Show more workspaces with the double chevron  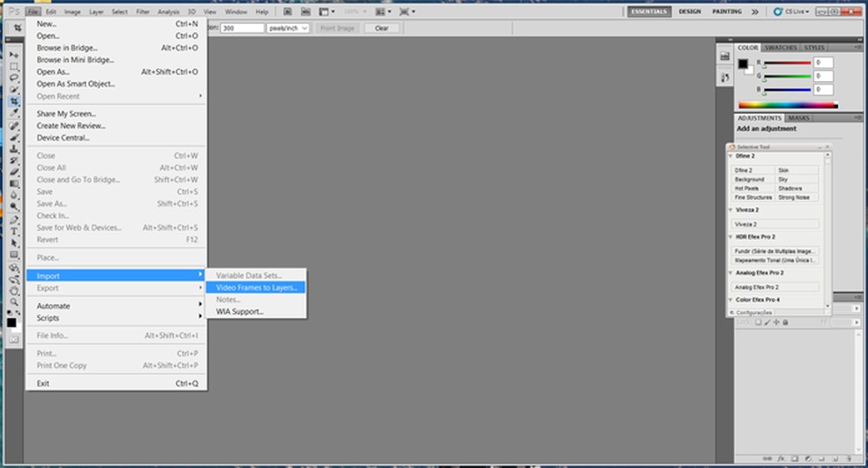pos(754,11)
